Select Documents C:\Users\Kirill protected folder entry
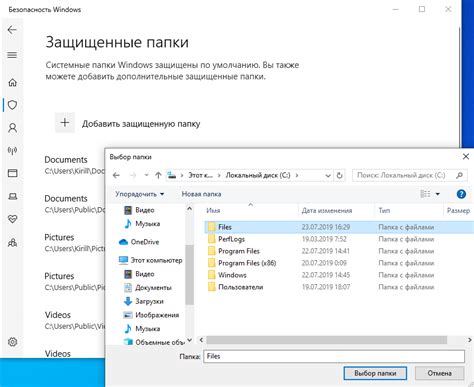Screen dimensions: 474x387 click(75, 165)
